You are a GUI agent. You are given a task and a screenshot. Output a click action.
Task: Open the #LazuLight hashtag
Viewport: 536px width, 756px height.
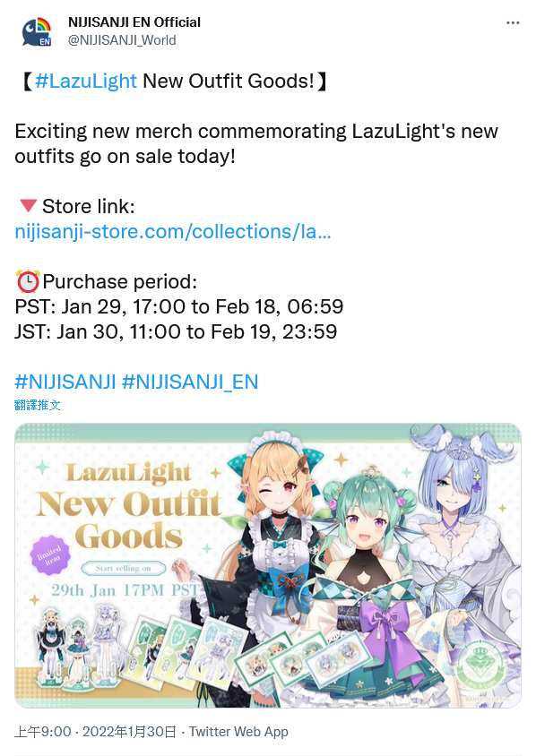click(86, 81)
